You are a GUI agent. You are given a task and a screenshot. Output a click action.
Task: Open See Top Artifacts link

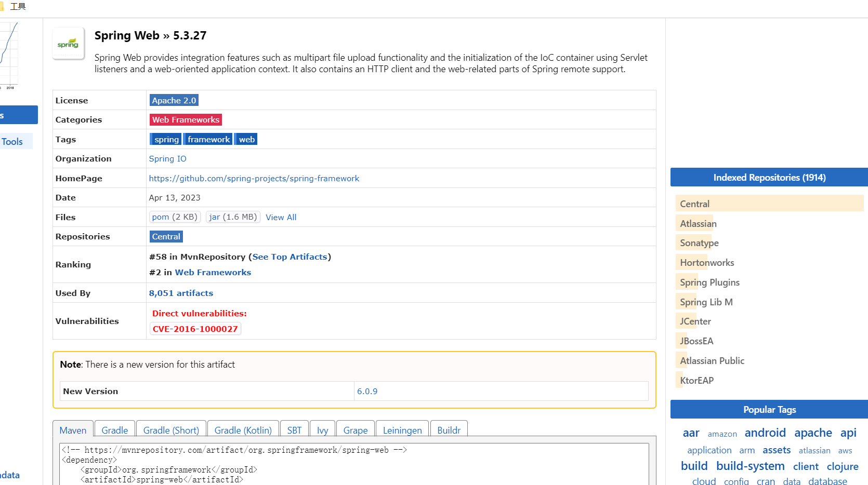[x=290, y=257]
